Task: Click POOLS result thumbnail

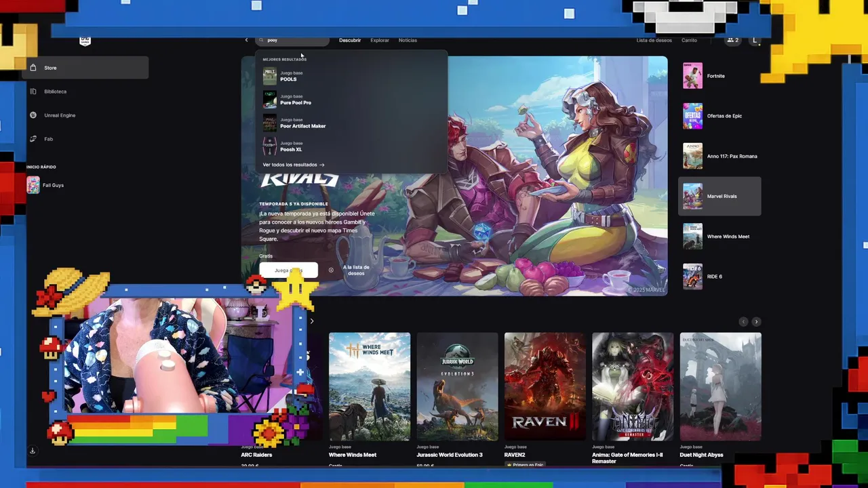Action: coord(270,77)
